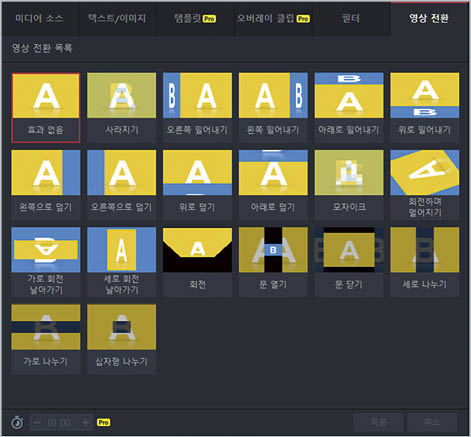Select the 왼쪽 밀어내기 transition
The height and width of the screenshot is (437, 471).
tap(273, 108)
